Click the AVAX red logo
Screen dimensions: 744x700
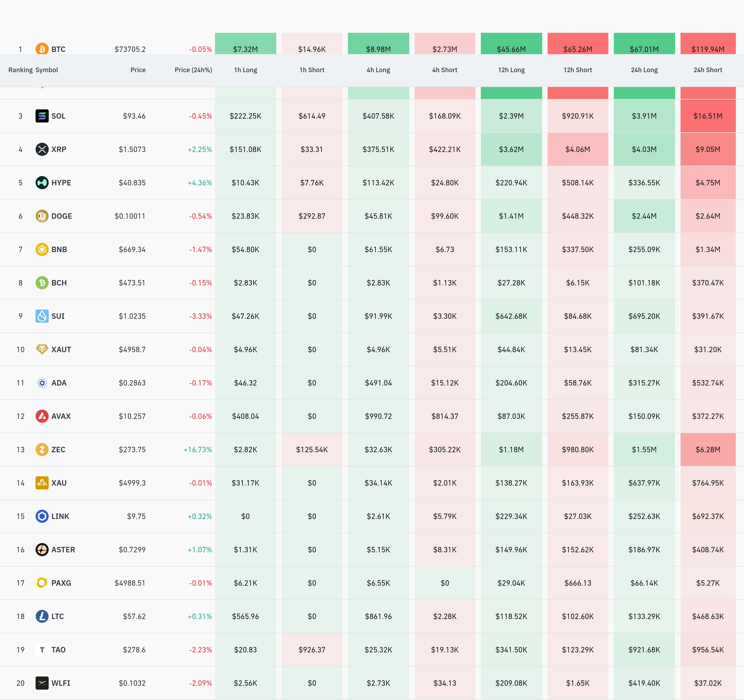42,416
